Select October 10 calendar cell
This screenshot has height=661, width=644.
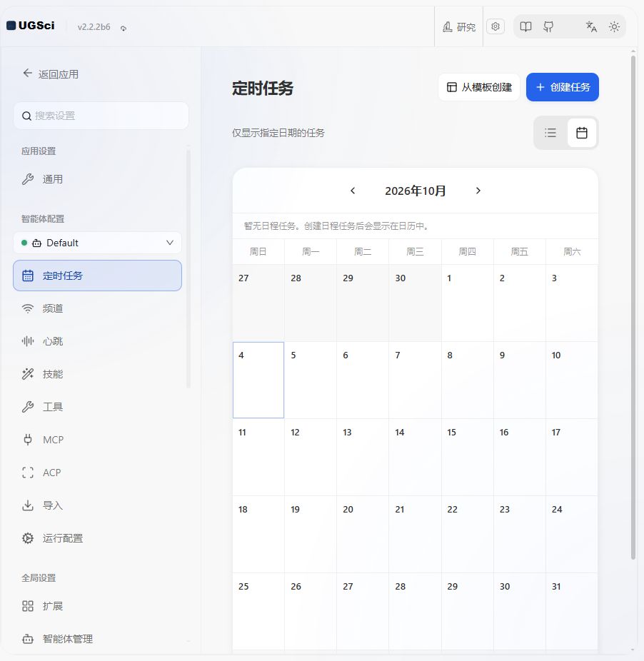[572, 380]
